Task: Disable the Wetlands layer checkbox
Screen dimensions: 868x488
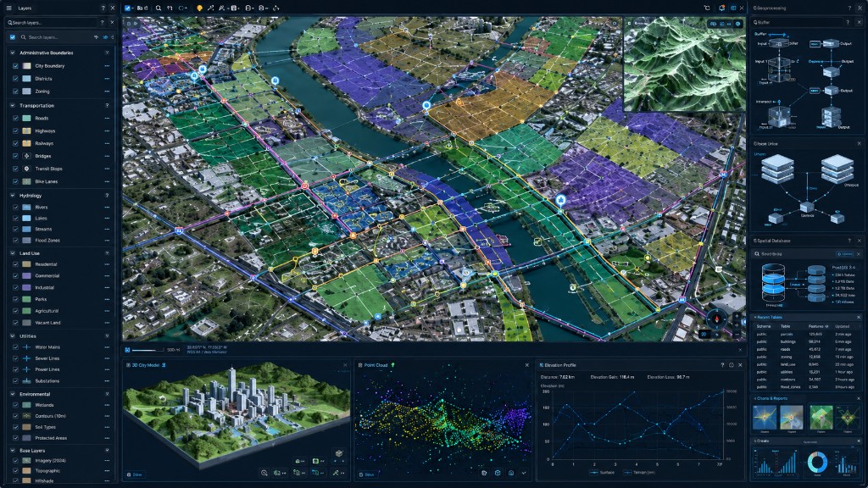Action: tap(15, 405)
